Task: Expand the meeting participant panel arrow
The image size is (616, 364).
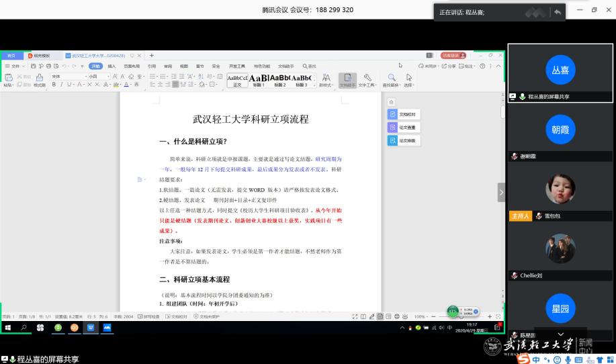Action: [501, 192]
